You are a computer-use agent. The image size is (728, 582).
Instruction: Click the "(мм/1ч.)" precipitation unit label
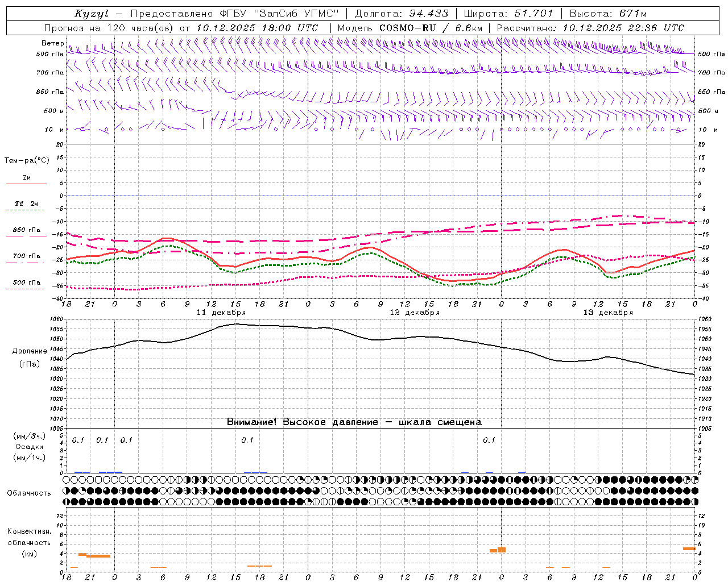pos(30,458)
